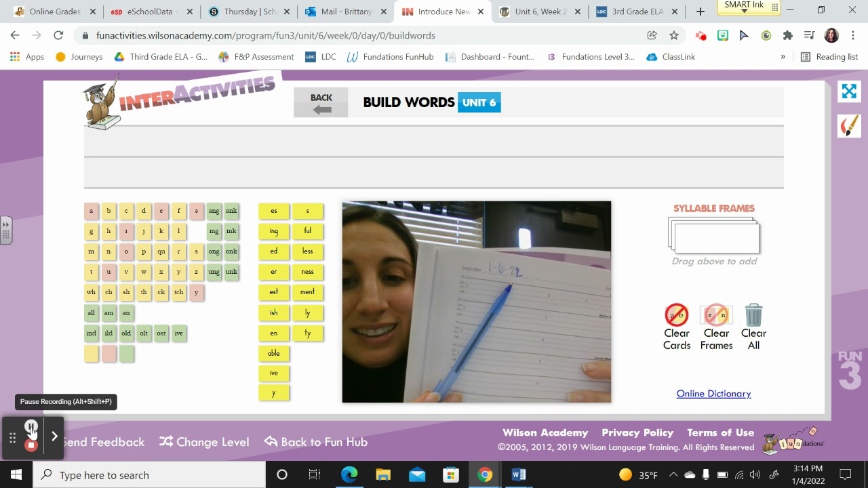This screenshot has height=488, width=868.
Task: Open Mail app from taskbar
Action: pyautogui.click(x=417, y=474)
